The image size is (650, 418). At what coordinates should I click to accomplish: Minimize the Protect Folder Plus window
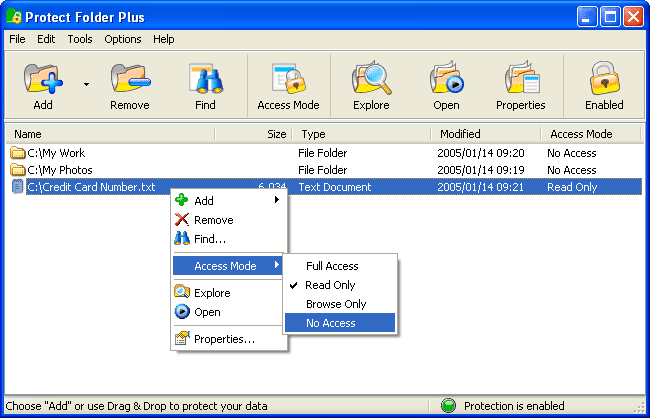587,17
